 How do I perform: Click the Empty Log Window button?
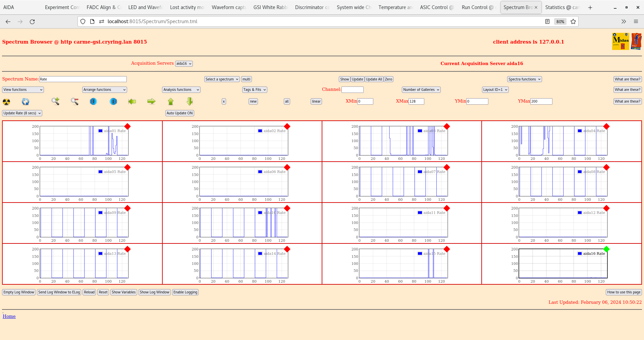tap(19, 292)
